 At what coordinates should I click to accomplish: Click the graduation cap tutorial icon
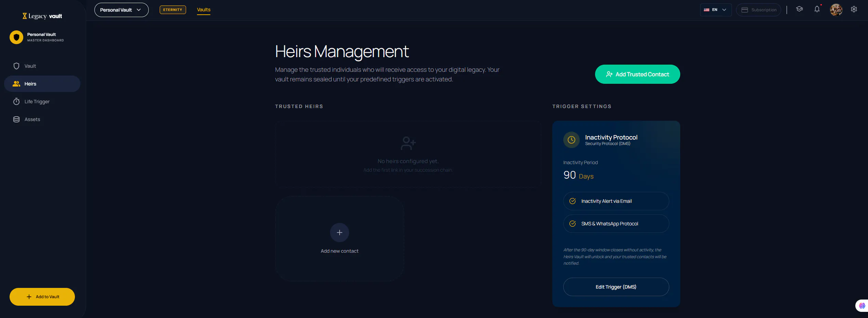(799, 9)
